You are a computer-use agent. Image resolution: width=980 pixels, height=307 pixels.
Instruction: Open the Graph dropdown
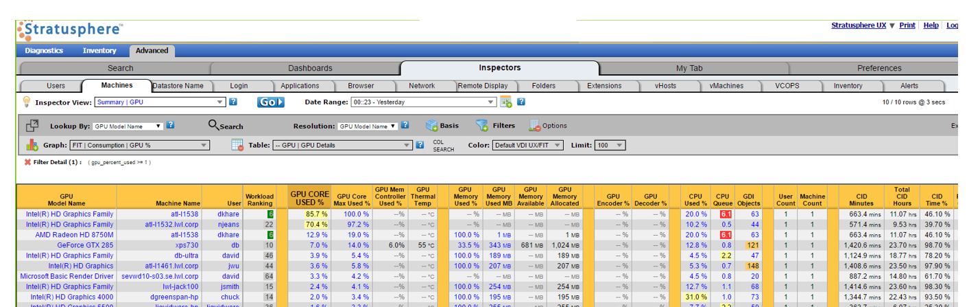(139, 145)
